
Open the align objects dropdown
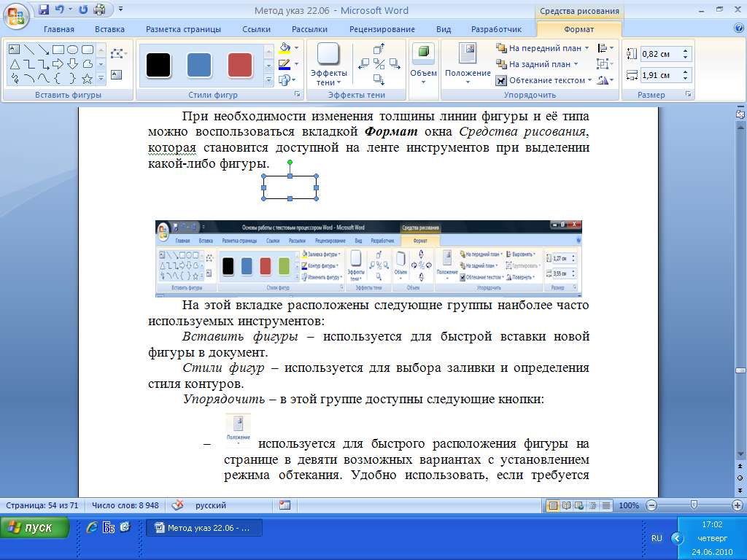click(x=605, y=48)
